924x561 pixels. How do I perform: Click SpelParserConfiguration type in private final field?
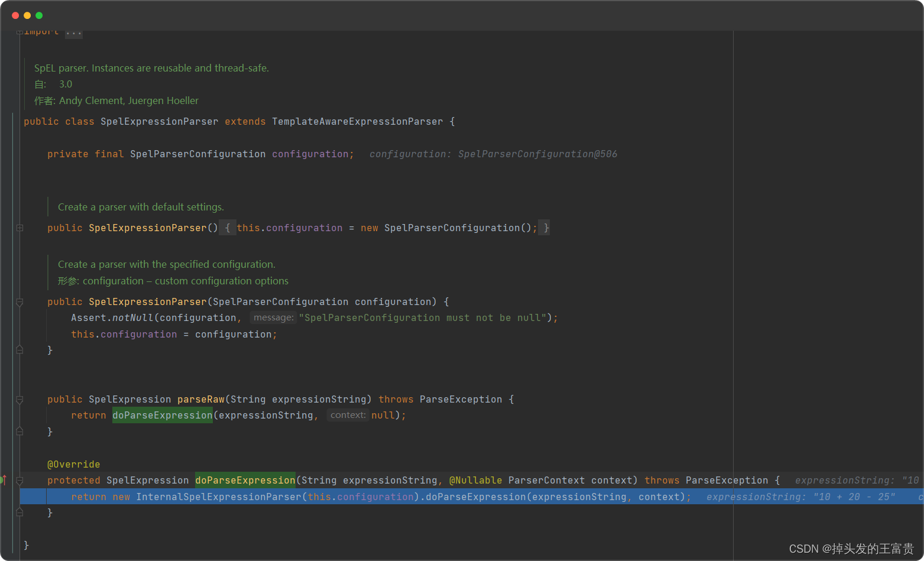tap(198, 154)
